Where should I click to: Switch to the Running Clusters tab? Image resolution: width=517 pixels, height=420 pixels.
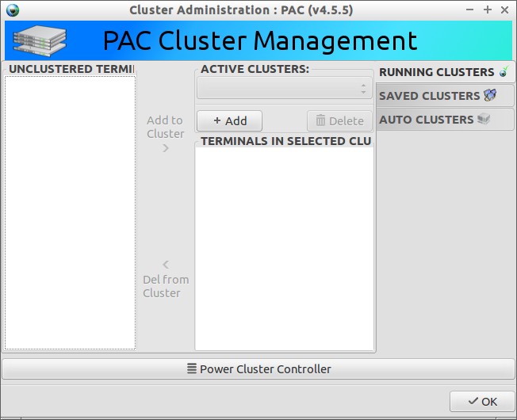[445, 72]
